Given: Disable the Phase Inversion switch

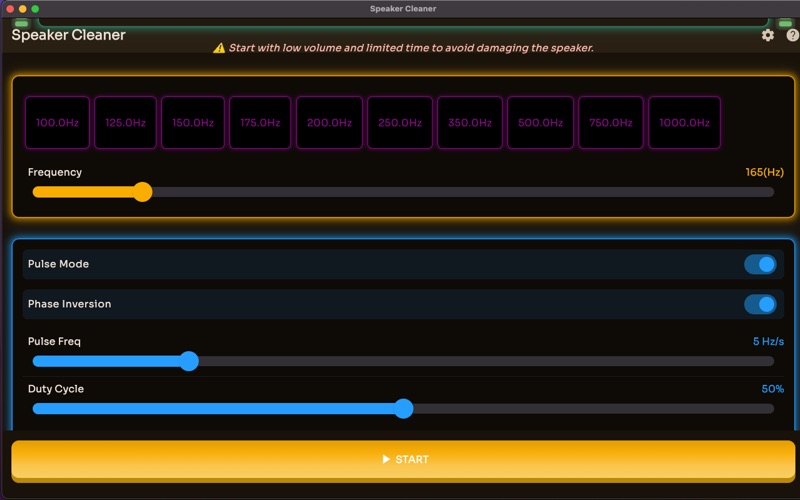Looking at the screenshot, I should click(760, 304).
